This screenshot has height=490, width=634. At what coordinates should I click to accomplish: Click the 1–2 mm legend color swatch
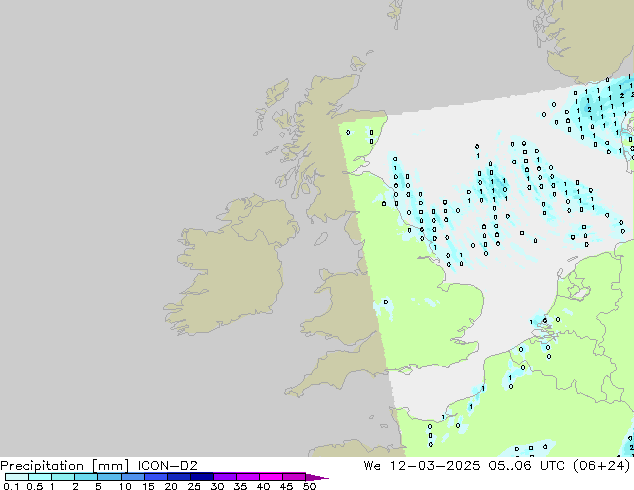point(63,477)
